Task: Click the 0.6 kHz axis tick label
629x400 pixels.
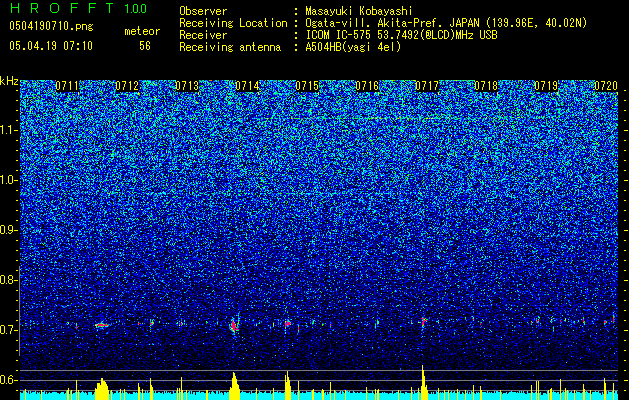Action: coord(7,380)
